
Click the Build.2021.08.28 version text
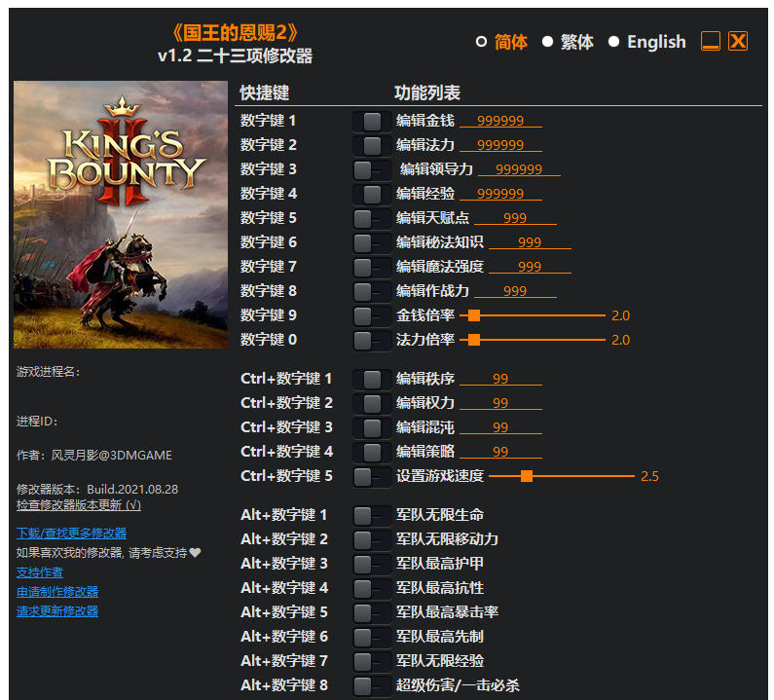click(132, 489)
